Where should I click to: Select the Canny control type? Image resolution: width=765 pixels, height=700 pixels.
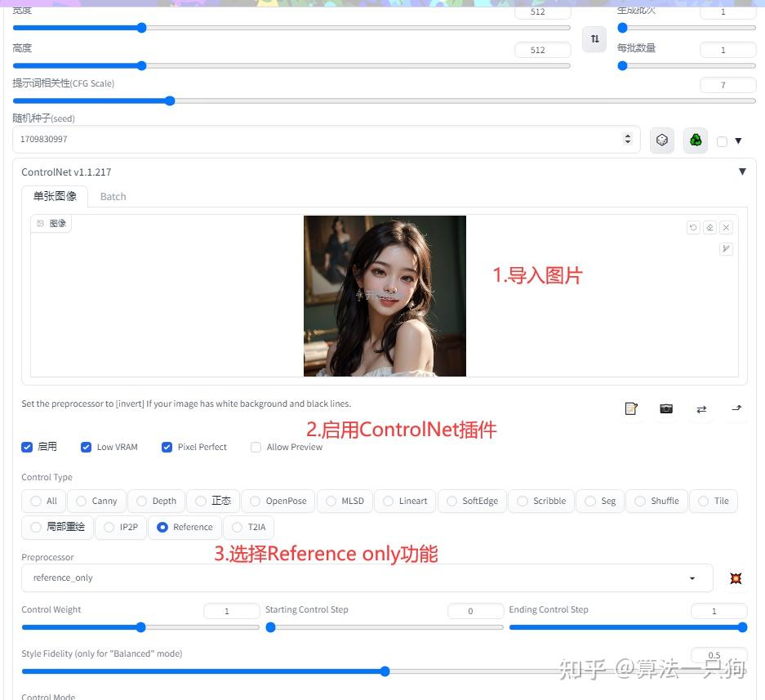point(81,501)
